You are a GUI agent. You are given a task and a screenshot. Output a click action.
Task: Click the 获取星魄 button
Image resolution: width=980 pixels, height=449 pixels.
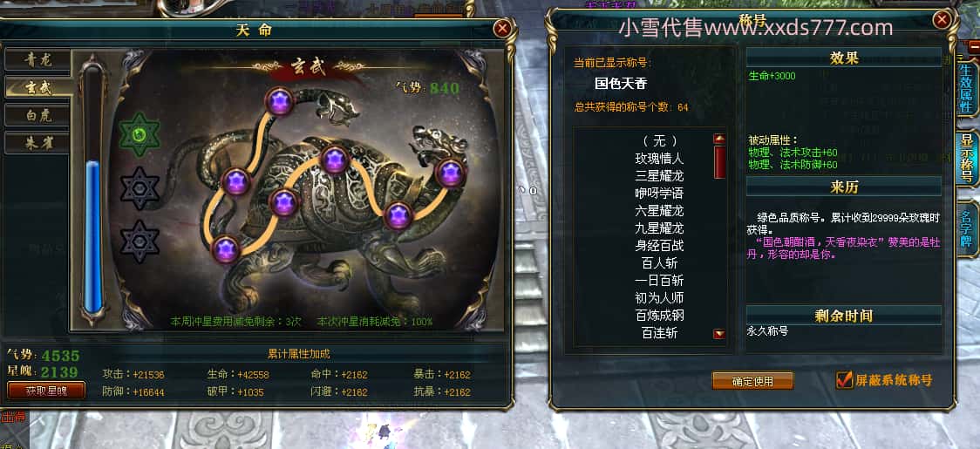45,391
